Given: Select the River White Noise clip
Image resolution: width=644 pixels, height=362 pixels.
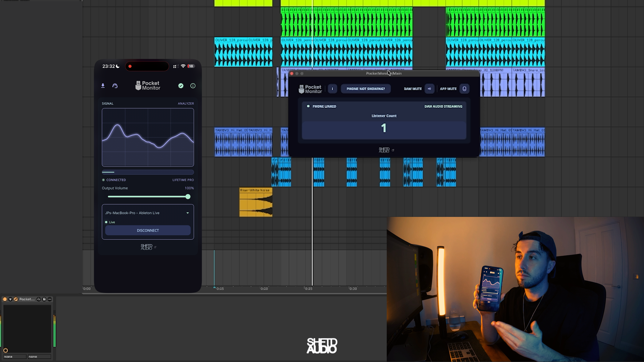Looking at the screenshot, I should (256, 202).
